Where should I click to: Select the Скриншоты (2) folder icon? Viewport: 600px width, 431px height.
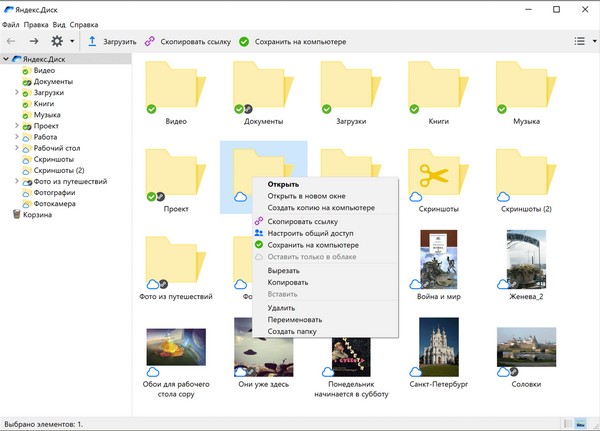tap(526, 173)
